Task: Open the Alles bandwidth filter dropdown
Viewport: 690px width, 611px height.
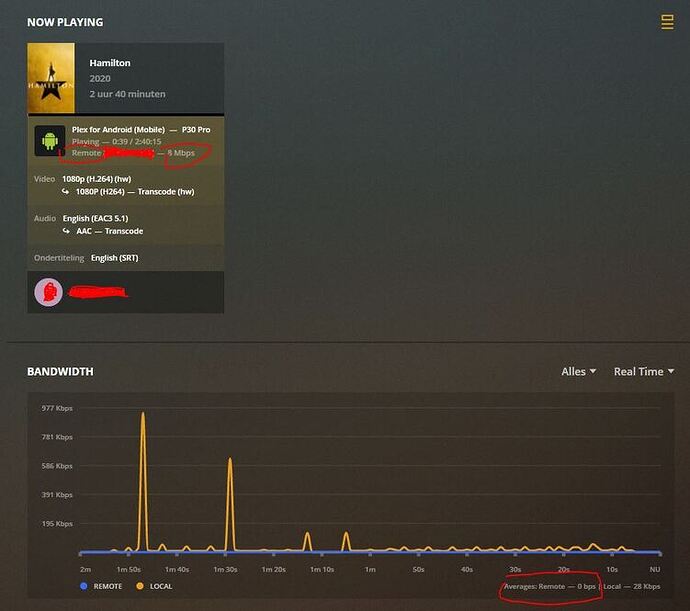Action: 579,372
